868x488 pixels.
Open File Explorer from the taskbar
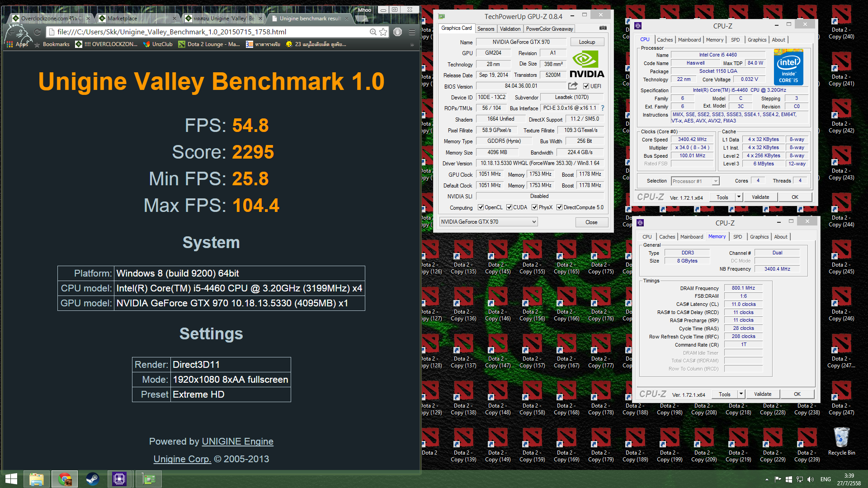tap(37, 479)
